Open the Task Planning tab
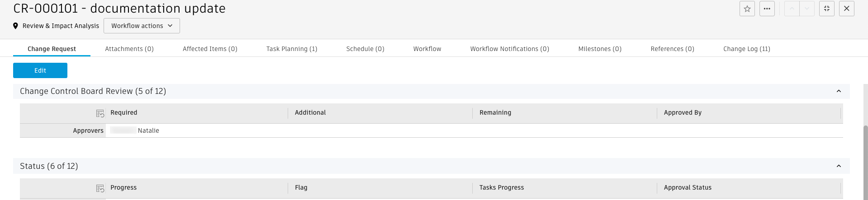The image size is (868, 200). coord(292,49)
